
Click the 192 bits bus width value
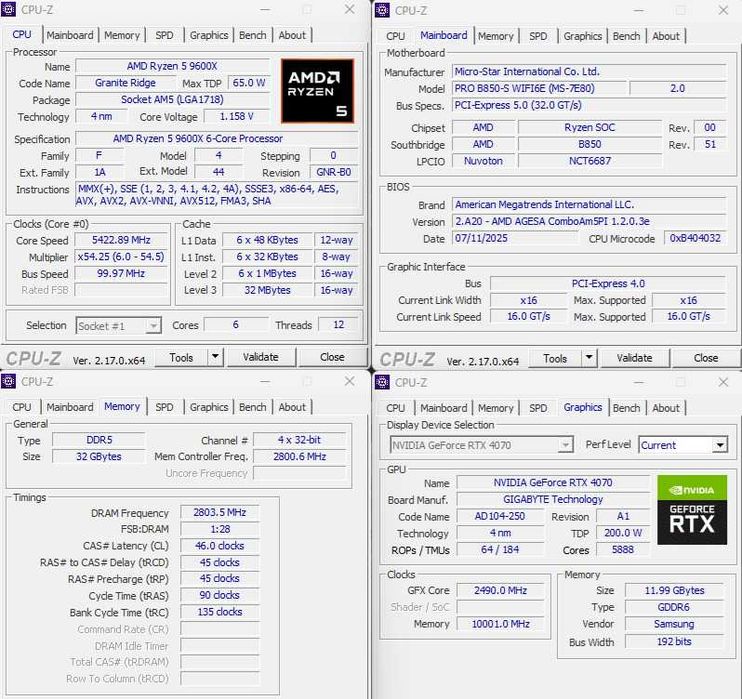(674, 642)
